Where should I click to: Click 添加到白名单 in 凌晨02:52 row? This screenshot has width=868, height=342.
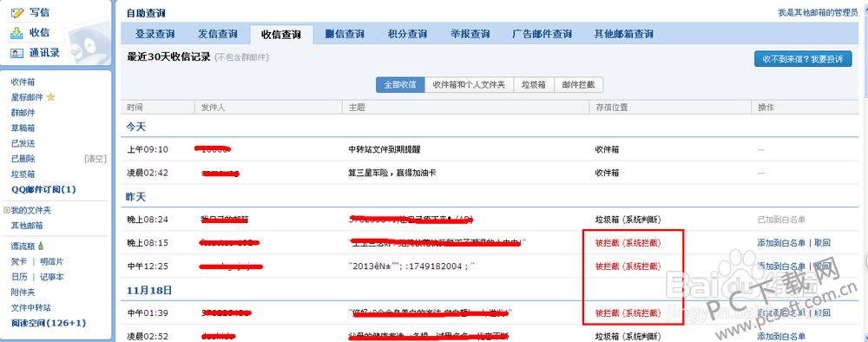781,337
